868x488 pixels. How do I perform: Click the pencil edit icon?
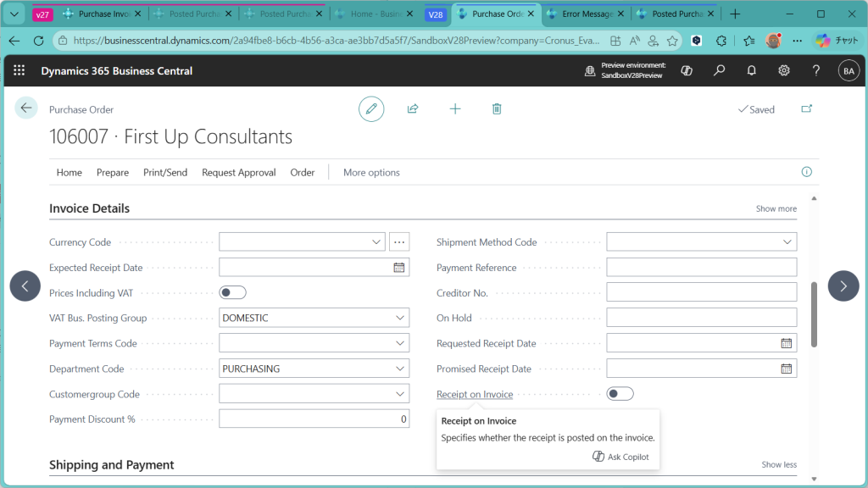[x=370, y=109]
